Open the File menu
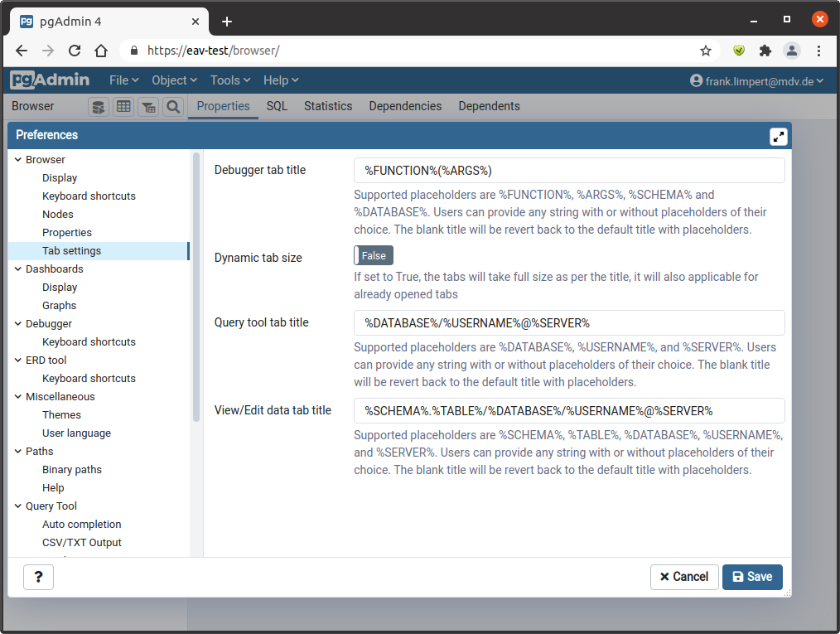This screenshot has height=634, width=840. [x=123, y=80]
